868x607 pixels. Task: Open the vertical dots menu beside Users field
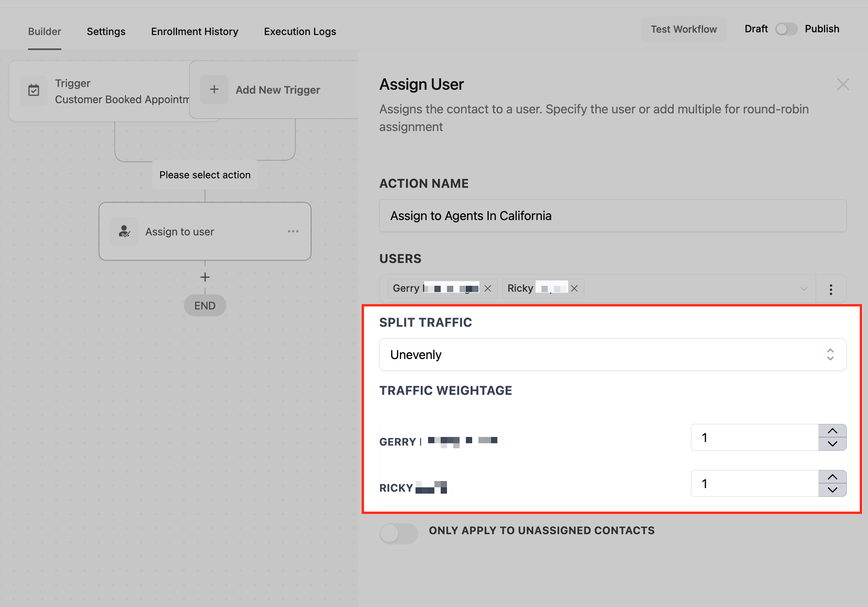831,289
